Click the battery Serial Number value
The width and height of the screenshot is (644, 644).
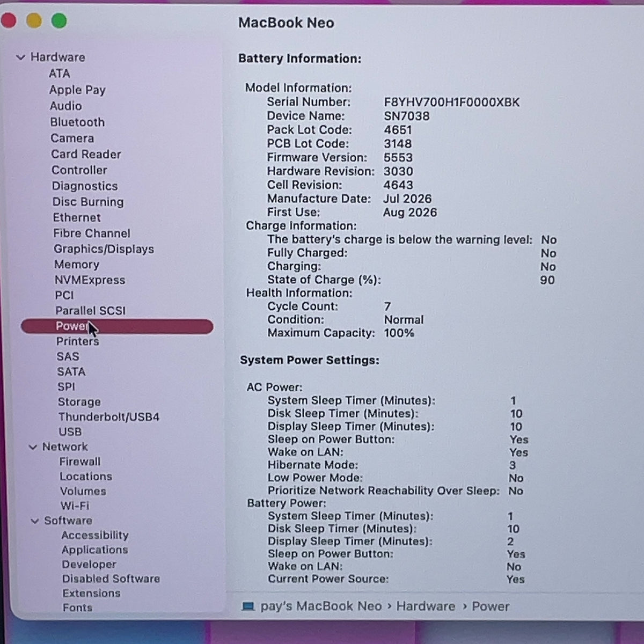(x=452, y=102)
